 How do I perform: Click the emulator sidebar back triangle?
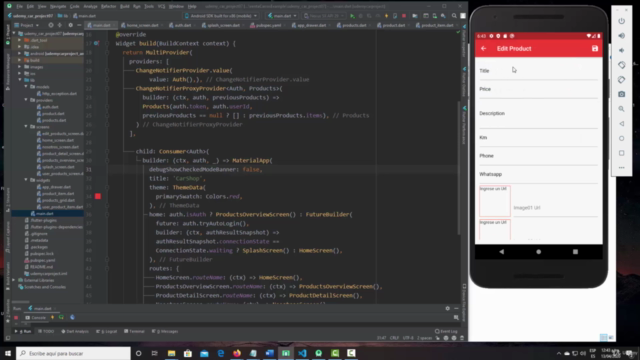(x=621, y=124)
